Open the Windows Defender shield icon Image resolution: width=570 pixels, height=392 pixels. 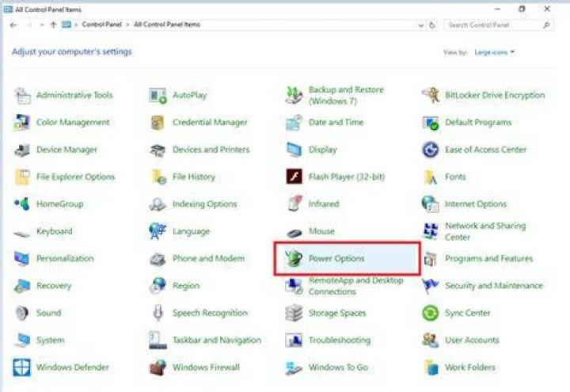pos(22,367)
